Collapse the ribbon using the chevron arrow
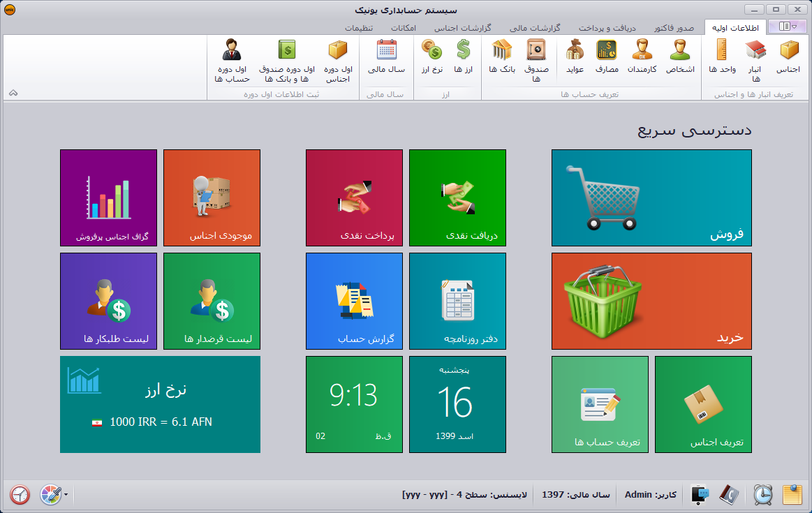This screenshot has width=812, height=513. tap(13, 93)
